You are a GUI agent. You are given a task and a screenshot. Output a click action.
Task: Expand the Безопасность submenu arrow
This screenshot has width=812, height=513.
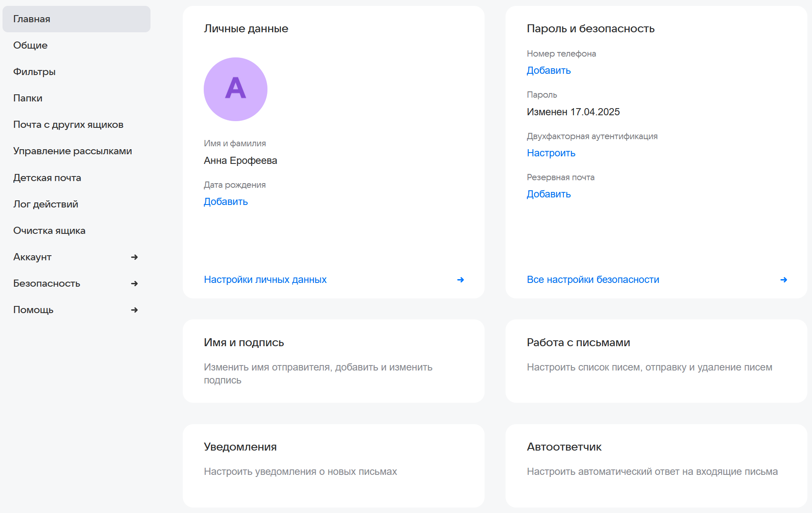pos(134,283)
